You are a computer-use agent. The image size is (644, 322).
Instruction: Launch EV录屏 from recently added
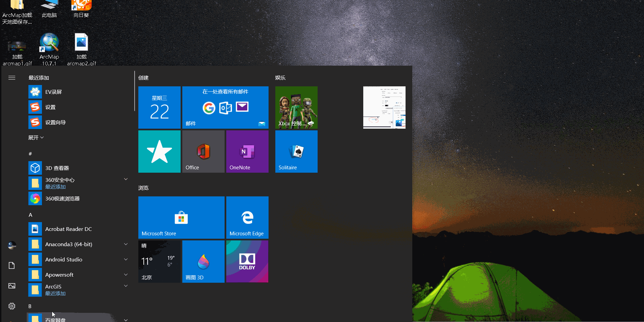point(78,92)
